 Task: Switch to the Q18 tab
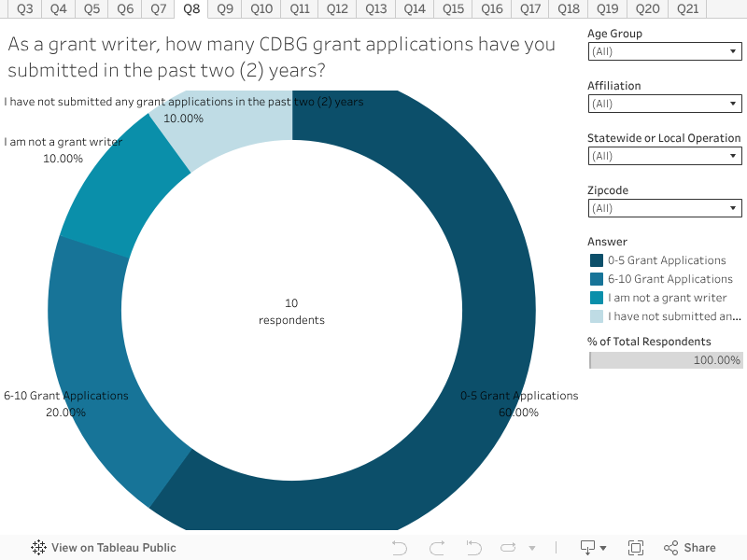(x=569, y=8)
